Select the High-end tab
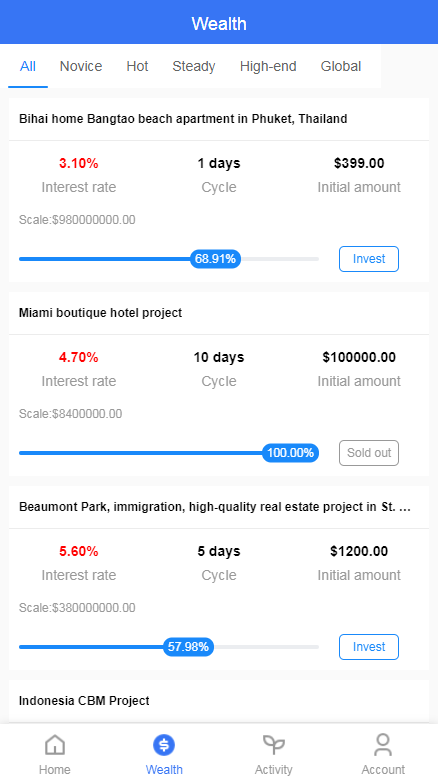Screen dimensions: 438x784 (x=268, y=66)
